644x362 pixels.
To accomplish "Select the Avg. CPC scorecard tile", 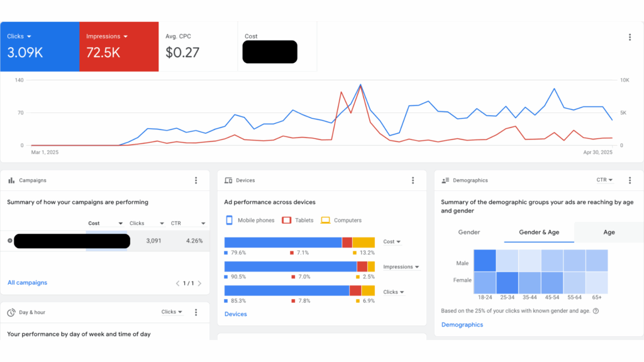I will [198, 47].
